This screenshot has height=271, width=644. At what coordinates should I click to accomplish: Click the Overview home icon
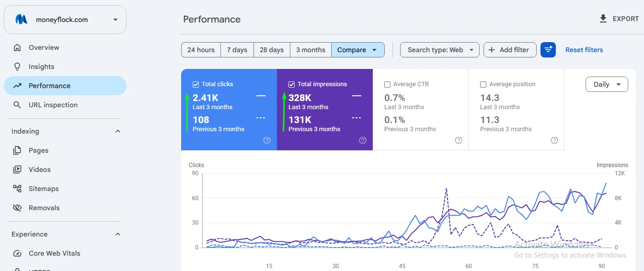tap(17, 47)
